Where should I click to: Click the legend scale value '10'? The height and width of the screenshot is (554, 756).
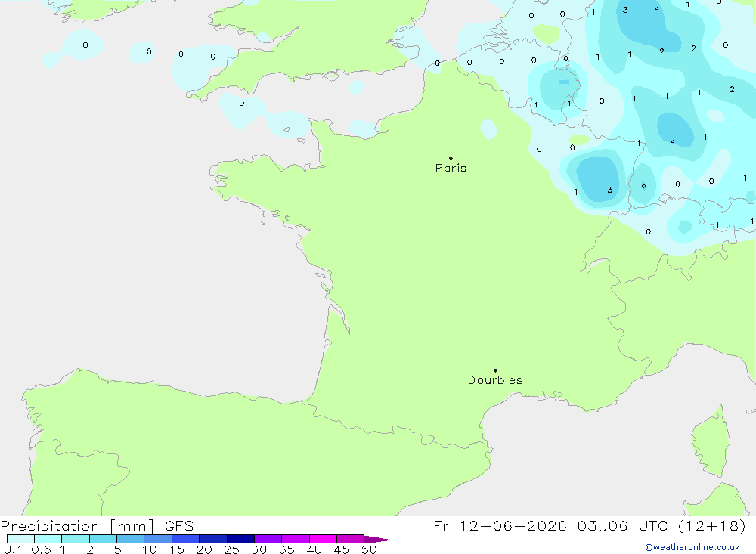pos(150,549)
